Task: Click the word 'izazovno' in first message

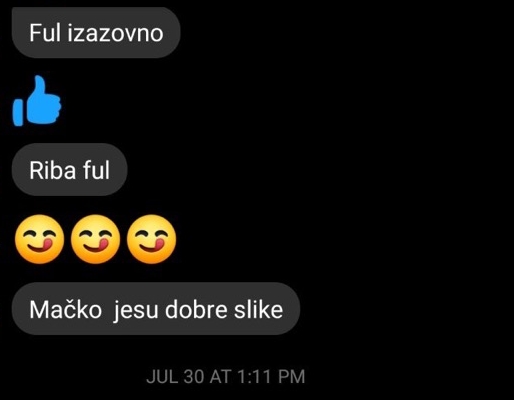Action: tap(115, 33)
